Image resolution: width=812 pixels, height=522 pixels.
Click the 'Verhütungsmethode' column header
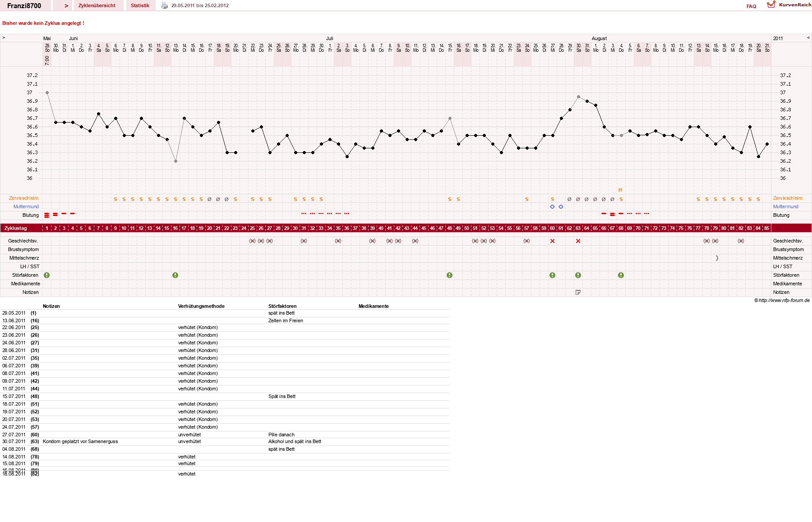click(x=201, y=306)
